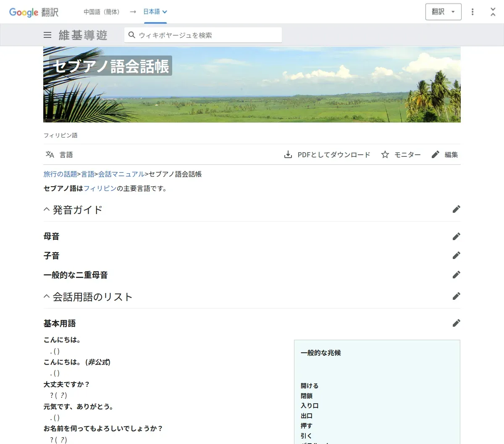Click the pencil icon beside 編集
Screen dimensions: 504x444
tap(436, 155)
